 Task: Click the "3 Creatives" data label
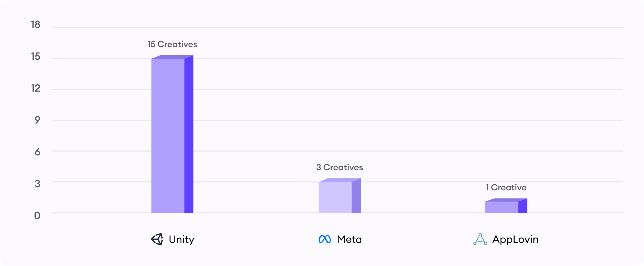pyautogui.click(x=339, y=167)
